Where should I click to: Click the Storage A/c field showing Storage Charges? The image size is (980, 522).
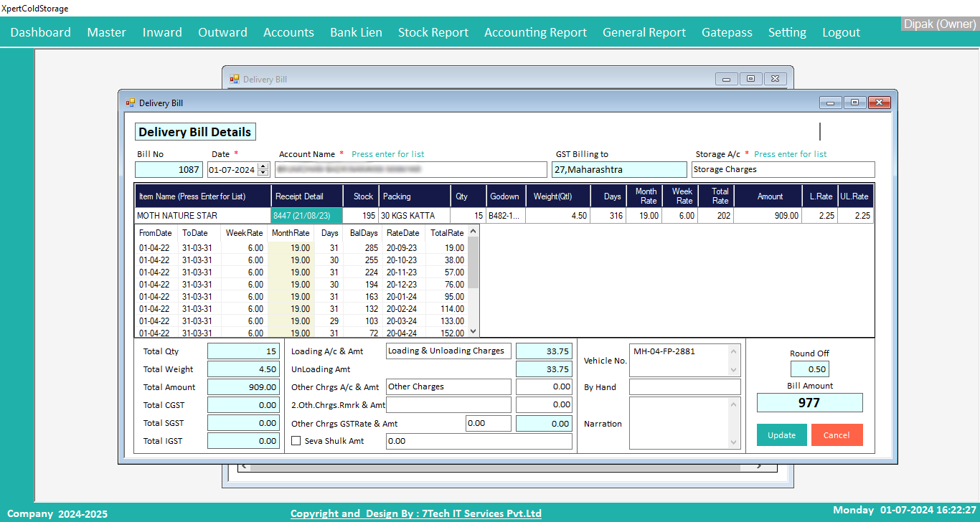click(x=782, y=170)
